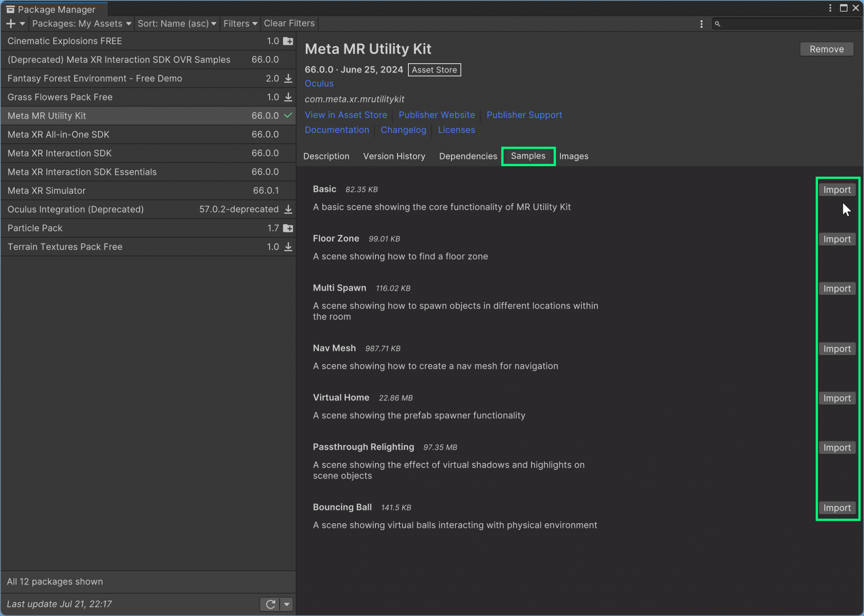Open the window options kebab menu
864x616 pixels.
(x=829, y=8)
